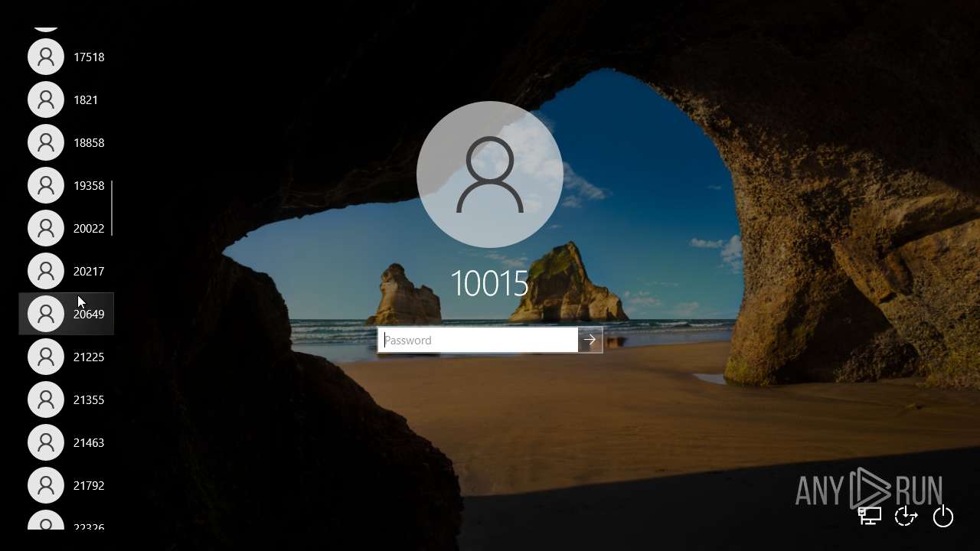
Task: Switch to user name 21355
Action: [x=89, y=400]
